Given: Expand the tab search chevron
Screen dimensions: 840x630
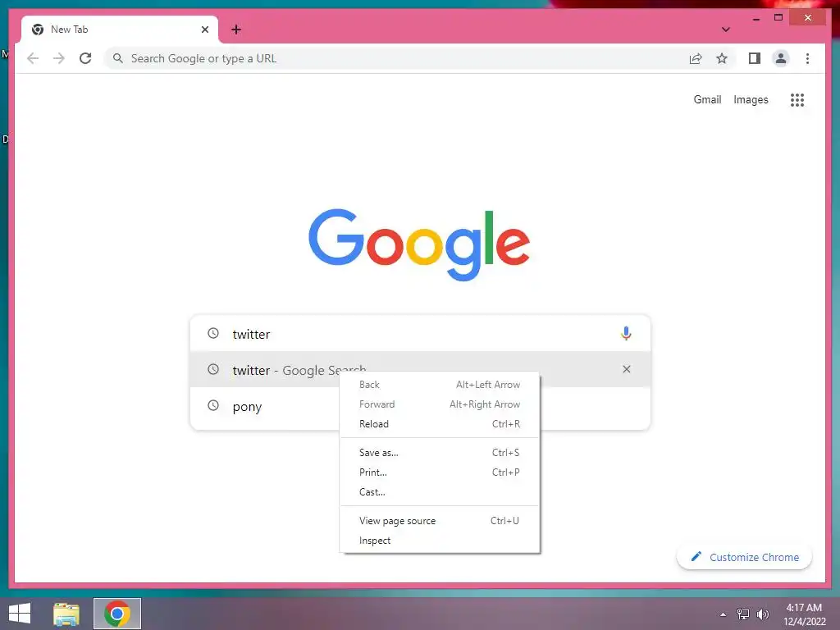Looking at the screenshot, I should point(725,30).
